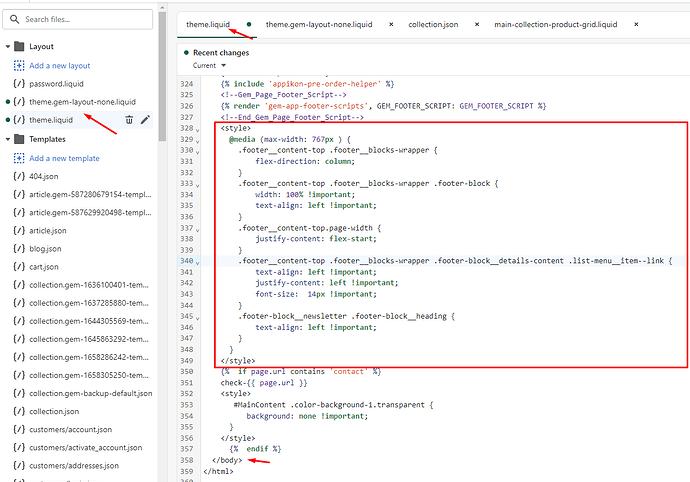This screenshot has height=482, width=690.
Task: Click the Add a new layout icon
Action: coord(19,66)
